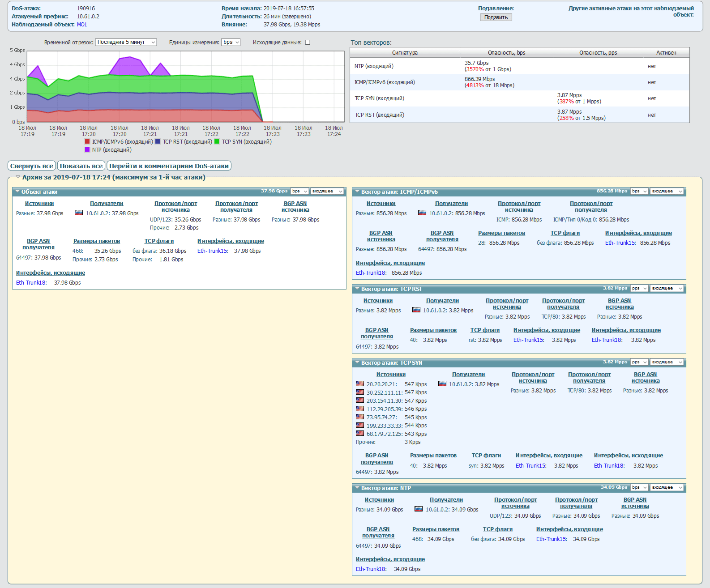Click the Подавить button
Image resolution: width=710 pixels, height=588 pixels.
[x=496, y=17]
